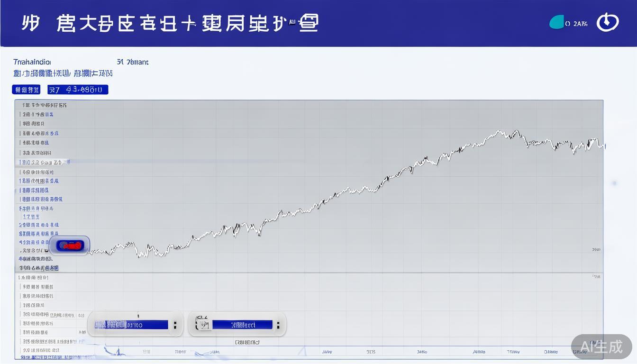Open the stepper arrows beside the right bottom slider
Image resolution: width=637 pixels, height=364 pixels.
tap(279, 324)
